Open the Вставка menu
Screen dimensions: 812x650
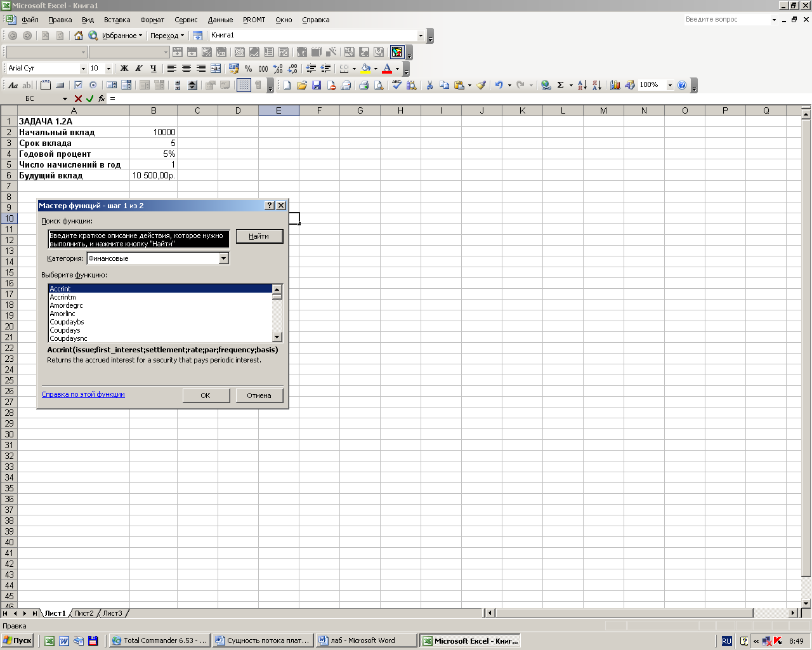pyautogui.click(x=117, y=20)
